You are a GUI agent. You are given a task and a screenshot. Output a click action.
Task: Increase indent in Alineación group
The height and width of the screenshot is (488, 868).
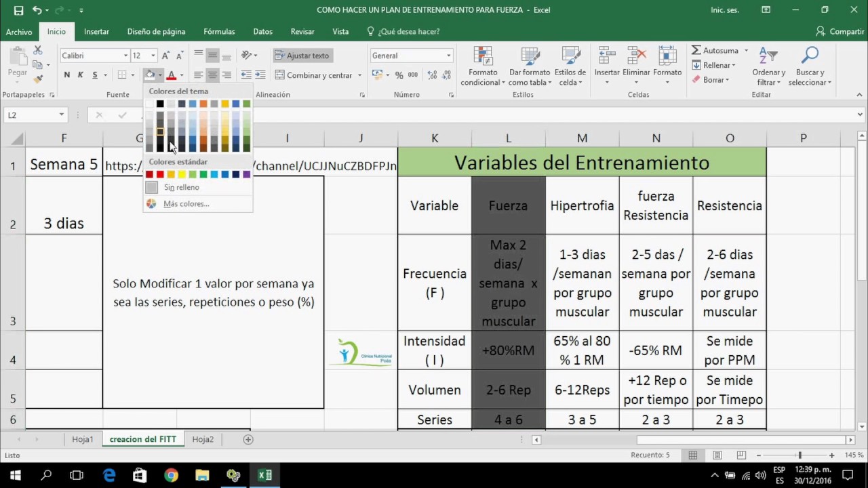(261, 75)
